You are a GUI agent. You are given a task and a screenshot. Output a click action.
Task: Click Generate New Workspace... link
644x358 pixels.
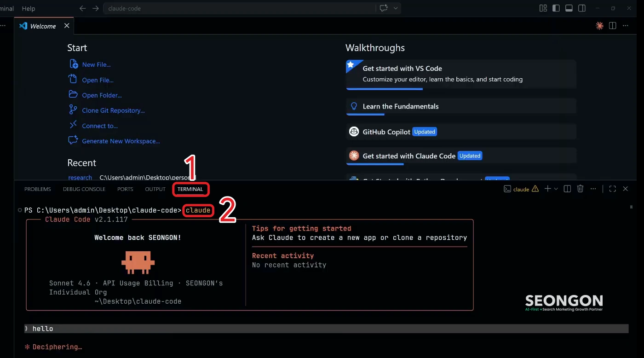coord(121,141)
